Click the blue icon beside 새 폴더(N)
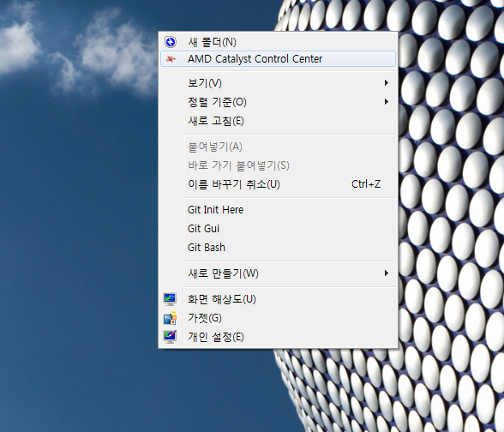The width and height of the screenshot is (504, 432). tap(171, 42)
